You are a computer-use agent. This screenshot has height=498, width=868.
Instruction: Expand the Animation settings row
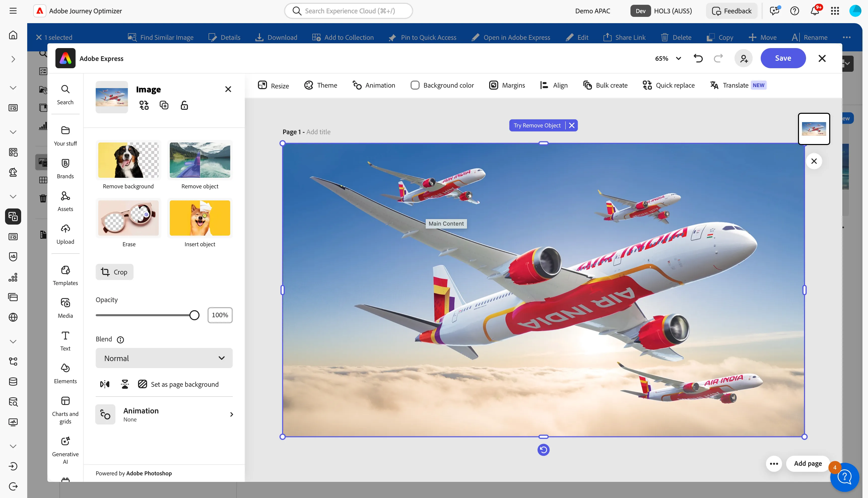pyautogui.click(x=164, y=414)
